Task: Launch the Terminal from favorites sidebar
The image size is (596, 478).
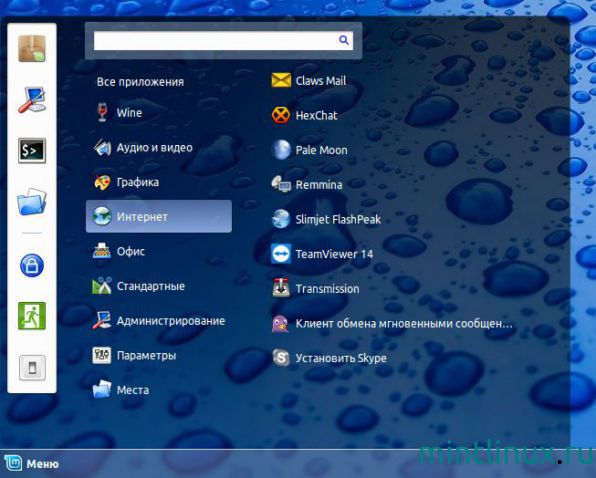Action: [x=32, y=150]
